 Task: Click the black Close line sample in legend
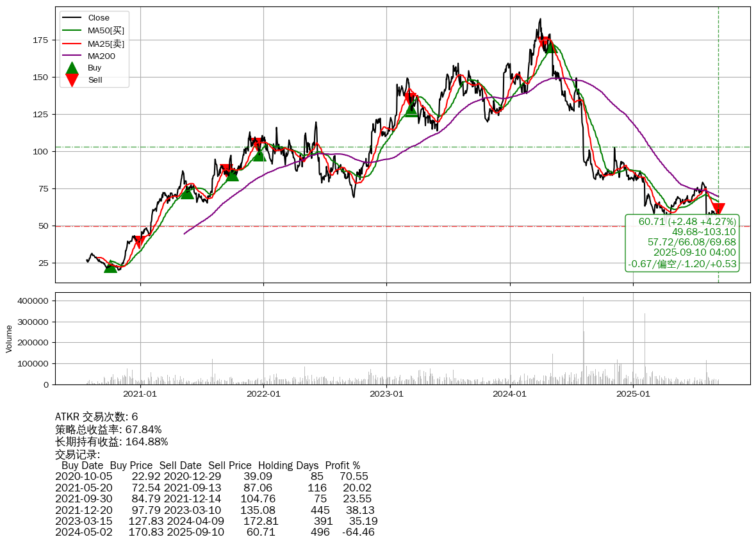pos(72,18)
